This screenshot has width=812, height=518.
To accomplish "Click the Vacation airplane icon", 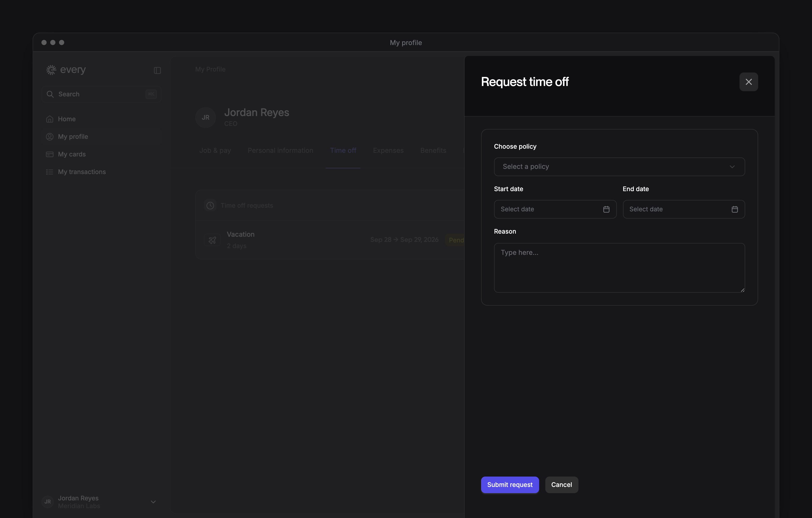I will [x=212, y=240].
